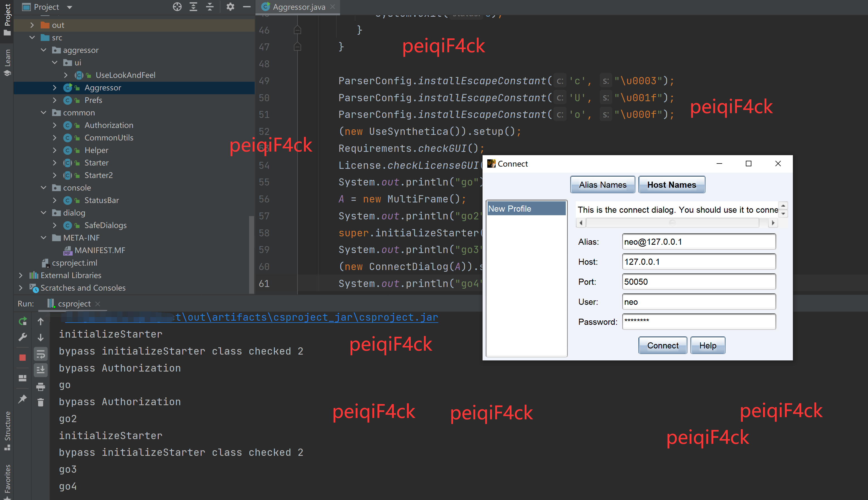Collapse the aggressor package

(x=43, y=50)
